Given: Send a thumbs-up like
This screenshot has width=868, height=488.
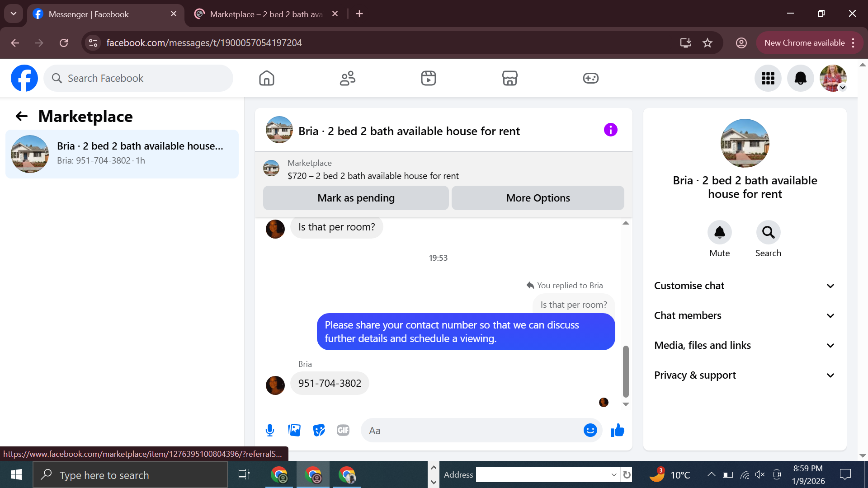Looking at the screenshot, I should 617,430.
